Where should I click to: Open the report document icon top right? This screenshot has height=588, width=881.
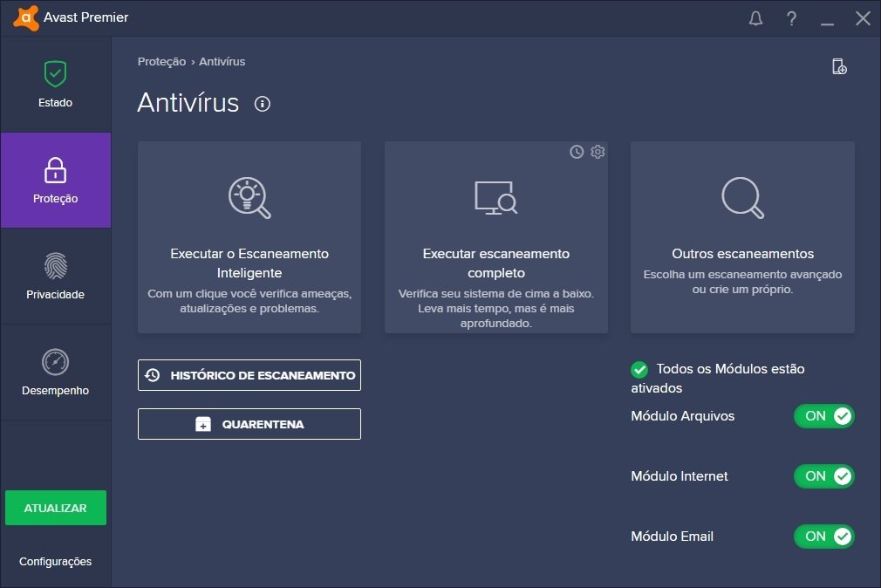click(838, 65)
